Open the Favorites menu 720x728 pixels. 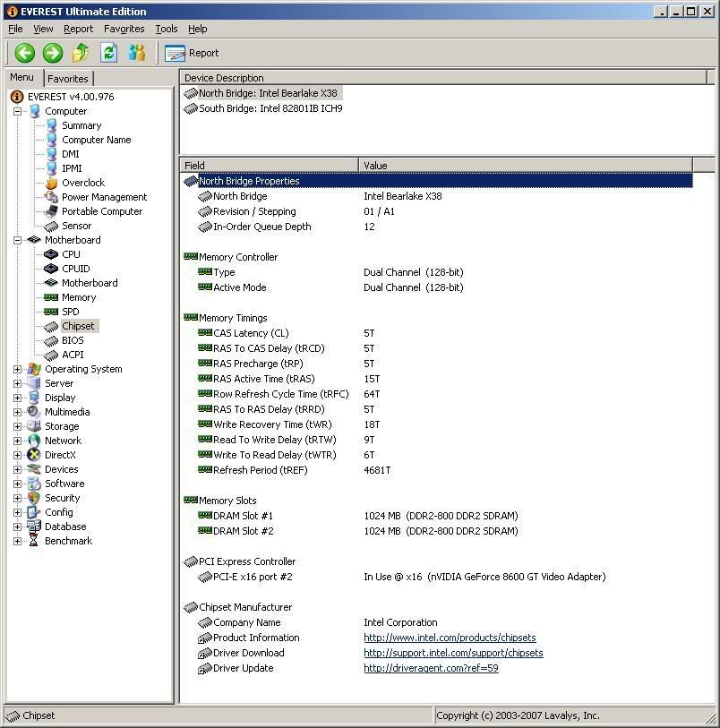[124, 29]
